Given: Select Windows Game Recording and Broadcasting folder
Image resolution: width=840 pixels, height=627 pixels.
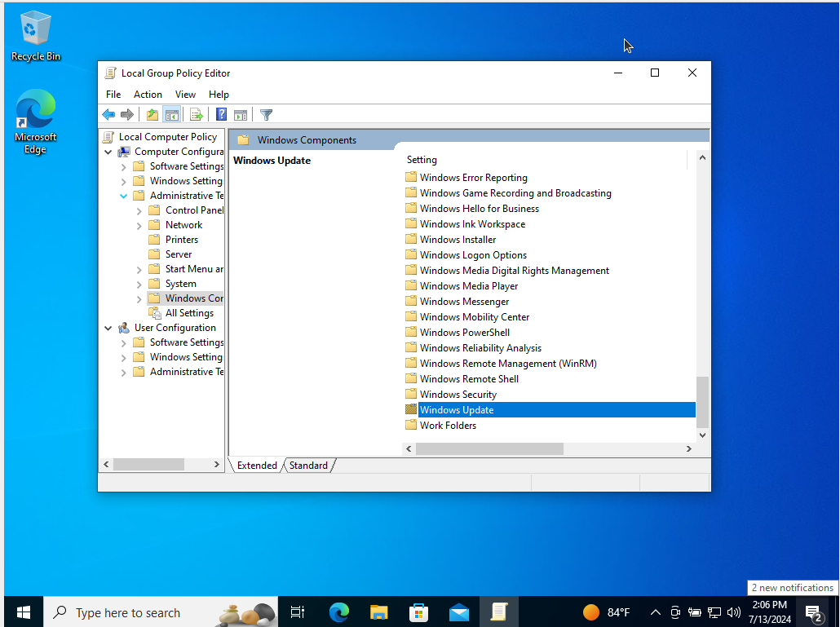Looking at the screenshot, I should [515, 192].
